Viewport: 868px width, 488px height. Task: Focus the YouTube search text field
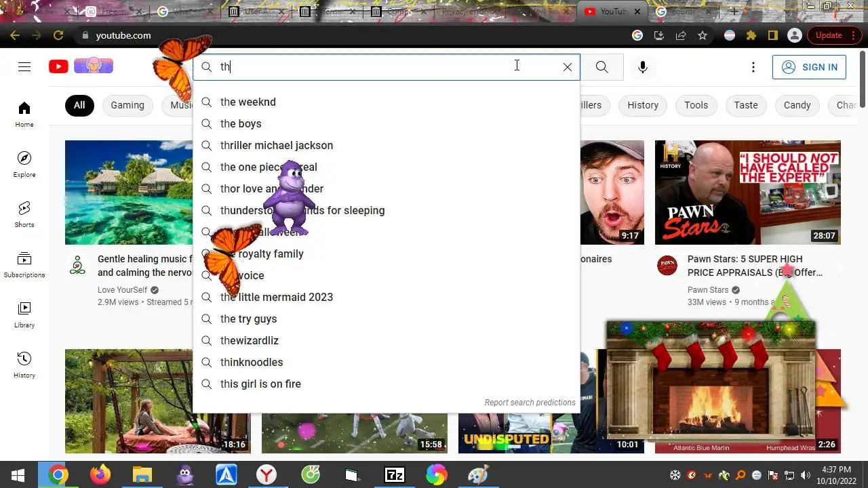tap(387, 67)
